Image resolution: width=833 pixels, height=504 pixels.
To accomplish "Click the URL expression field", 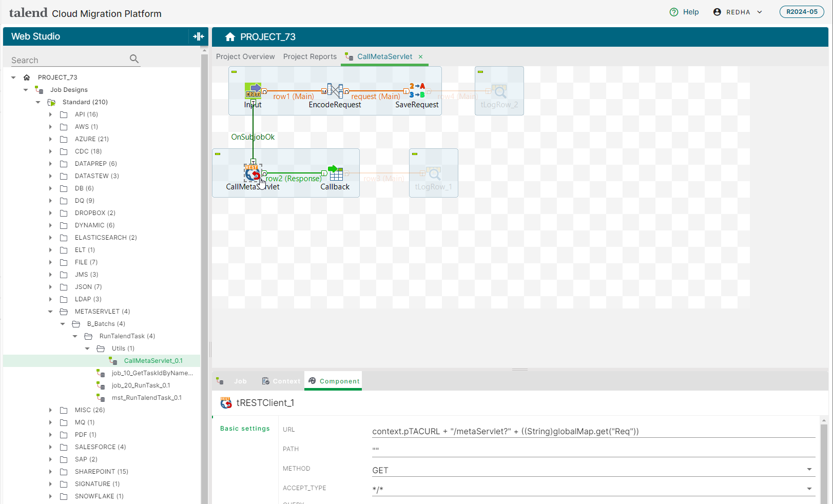I will pyautogui.click(x=593, y=431).
